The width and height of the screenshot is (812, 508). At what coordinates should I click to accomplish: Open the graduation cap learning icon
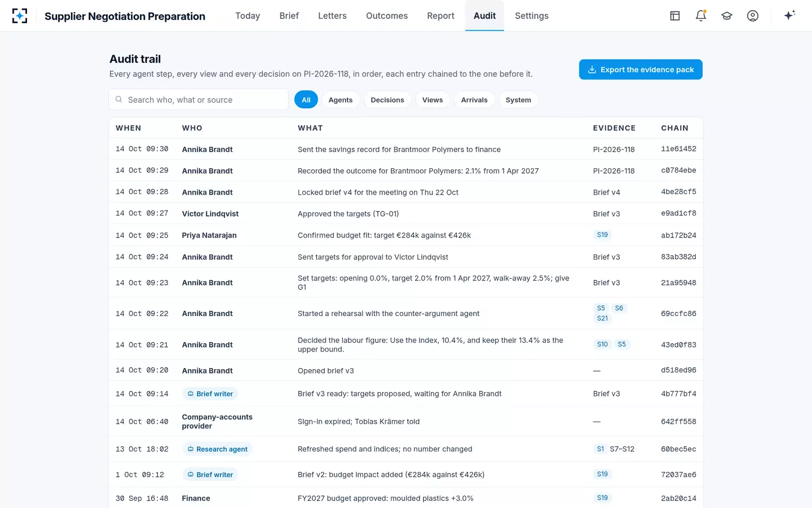click(x=727, y=16)
